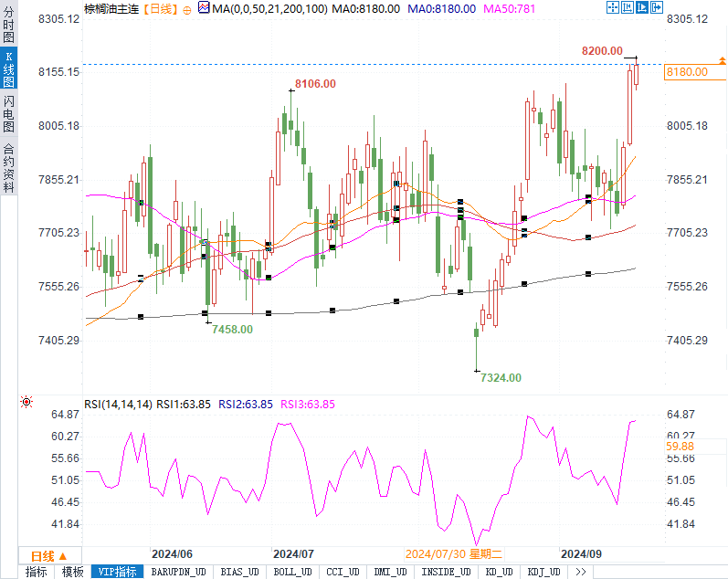Click the exit-arrow icon at top right
Image resolution: width=728 pixels, height=579 pixels.
pos(657,7)
